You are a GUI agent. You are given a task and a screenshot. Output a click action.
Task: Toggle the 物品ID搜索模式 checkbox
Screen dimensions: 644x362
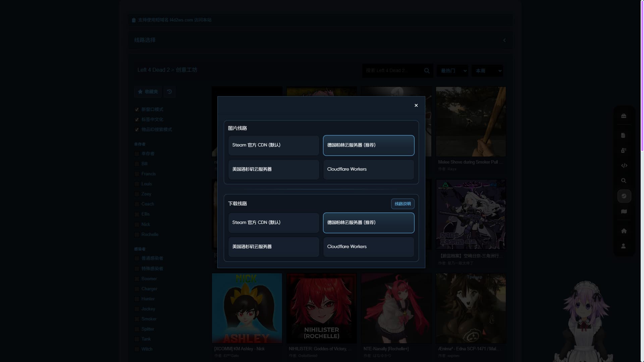click(x=137, y=130)
